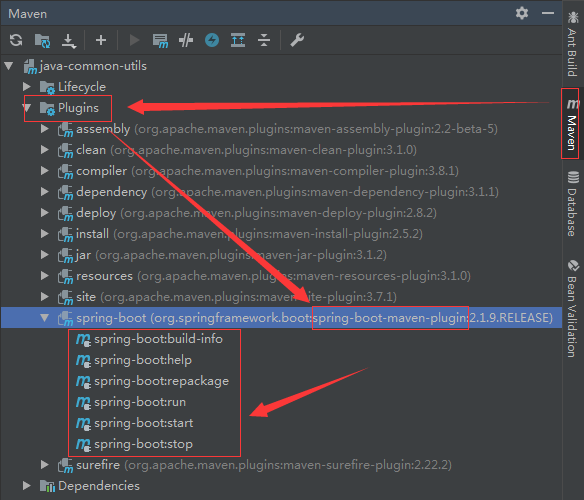Image resolution: width=584 pixels, height=500 pixels.
Task: Toggle Skip Tests mode lightning icon
Action: (x=212, y=40)
